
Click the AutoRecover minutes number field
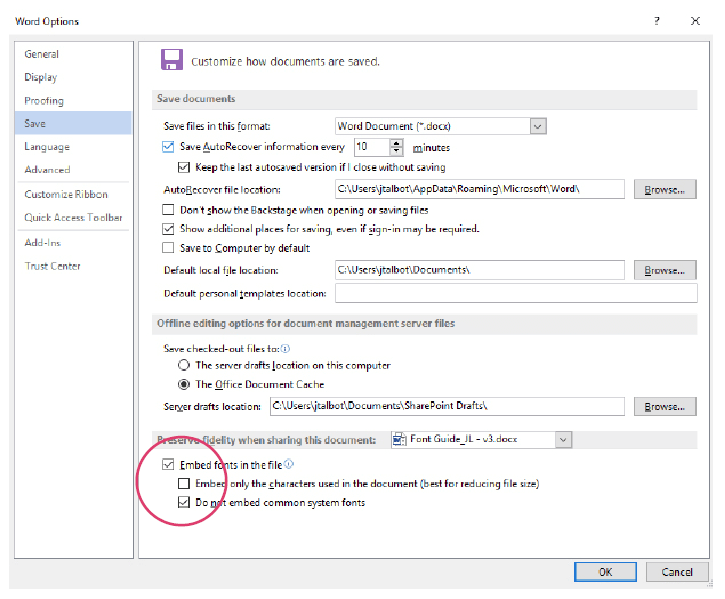click(373, 147)
